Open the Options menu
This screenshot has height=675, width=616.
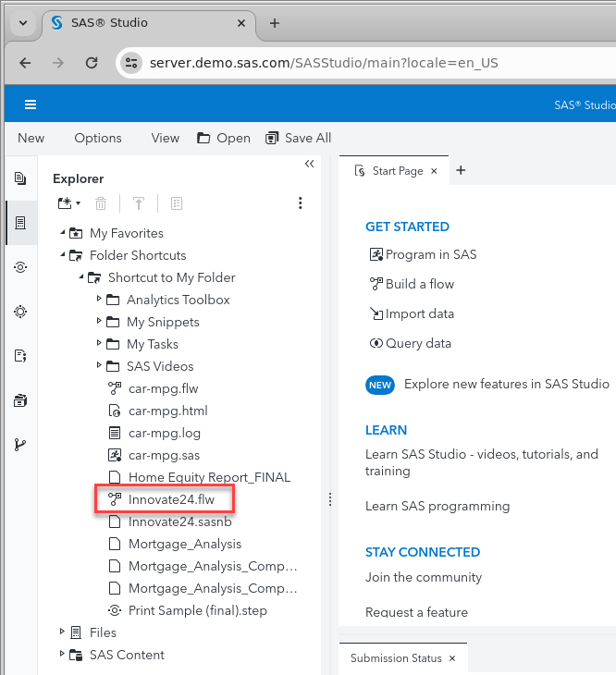(98, 138)
